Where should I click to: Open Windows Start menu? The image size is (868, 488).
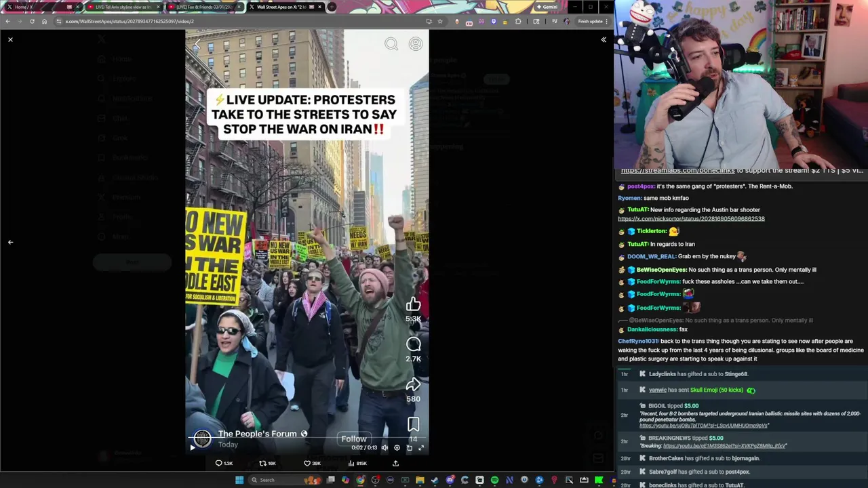[239, 480]
